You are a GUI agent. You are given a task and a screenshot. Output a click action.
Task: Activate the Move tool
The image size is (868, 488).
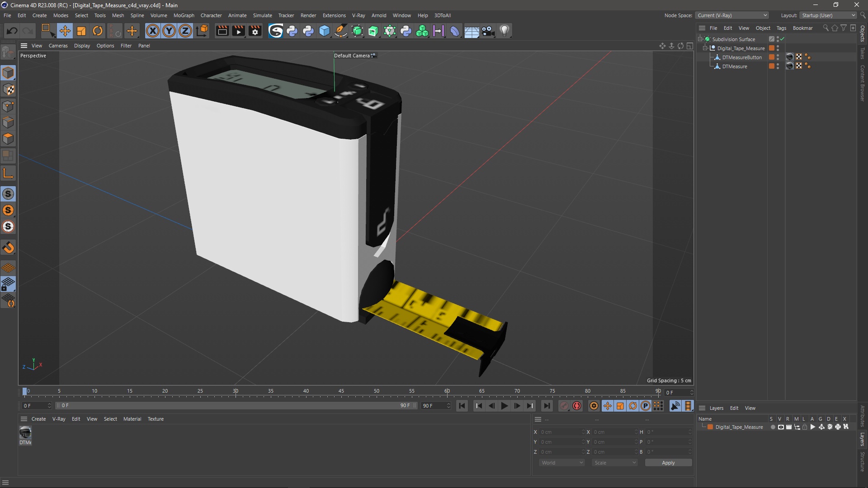65,31
